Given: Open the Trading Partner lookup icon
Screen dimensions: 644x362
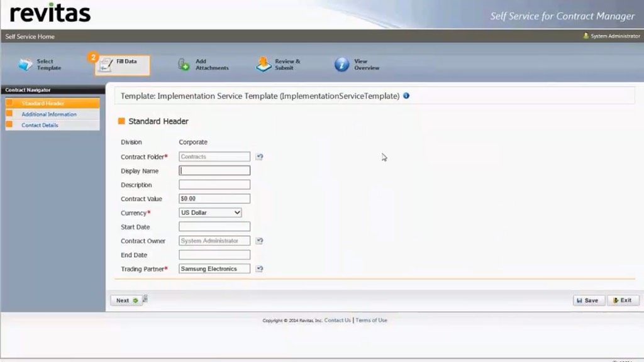Looking at the screenshot, I should tap(259, 269).
